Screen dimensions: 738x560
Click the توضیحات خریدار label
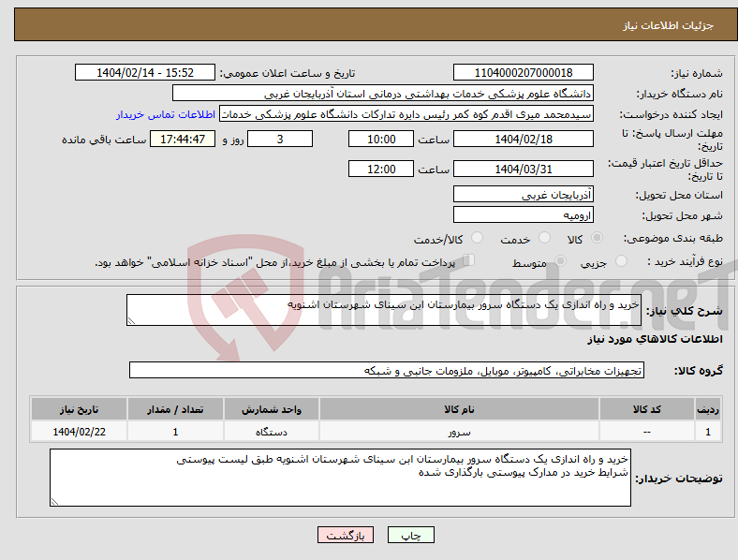coord(679,479)
